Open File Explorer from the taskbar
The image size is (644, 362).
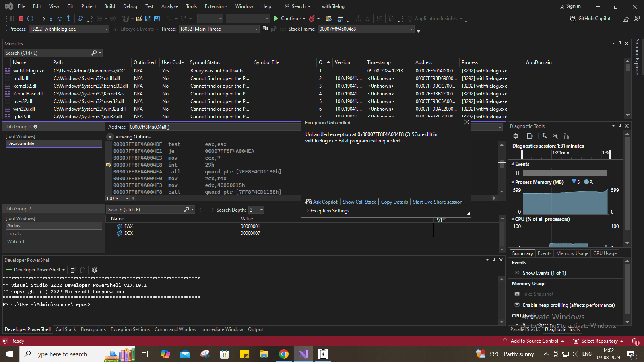(264, 354)
